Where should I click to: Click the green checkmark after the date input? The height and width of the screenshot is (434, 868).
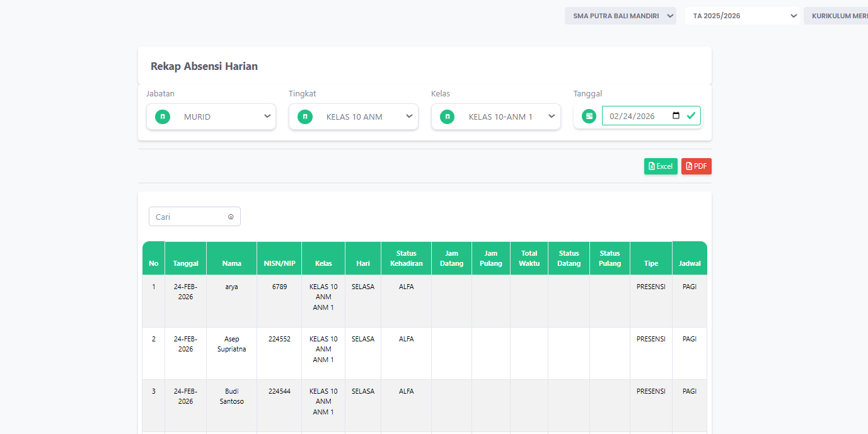pos(691,115)
